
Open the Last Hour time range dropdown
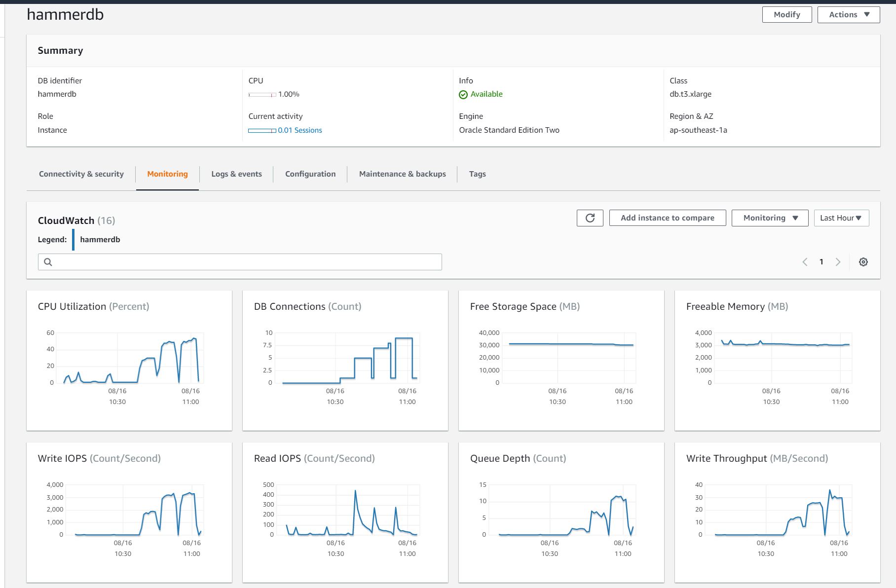point(841,218)
